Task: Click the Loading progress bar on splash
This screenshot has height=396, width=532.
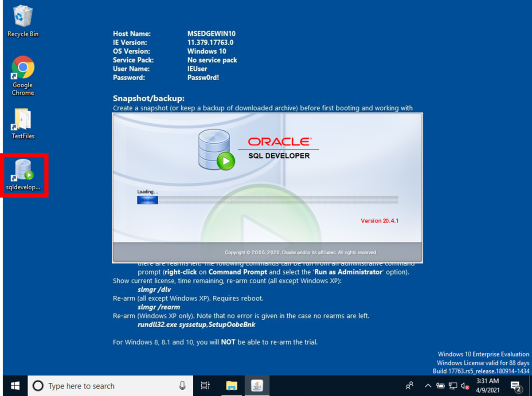Action: [x=267, y=200]
